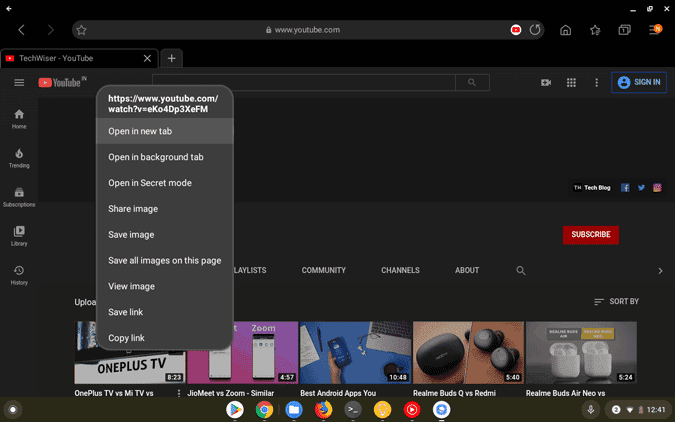
Task: Expand more channel tabs with right chevron
Action: [660, 270]
